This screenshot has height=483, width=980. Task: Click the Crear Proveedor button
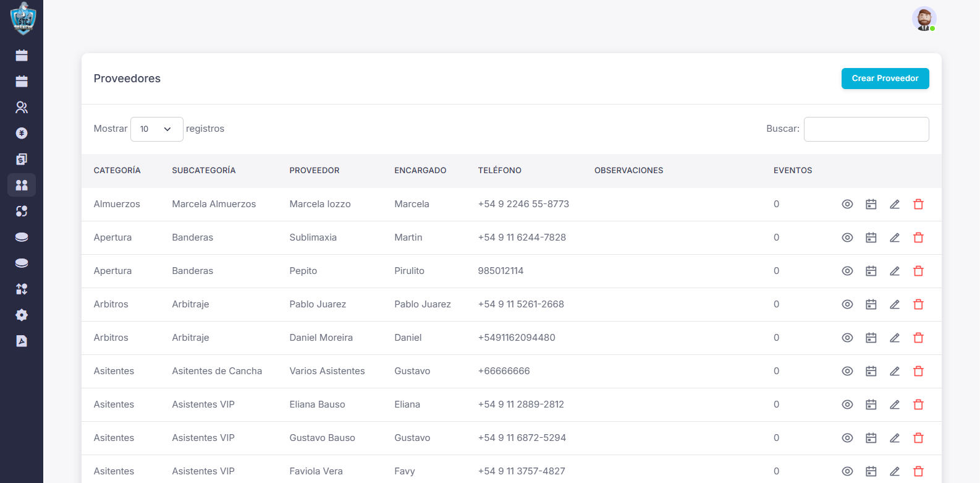[x=885, y=79]
